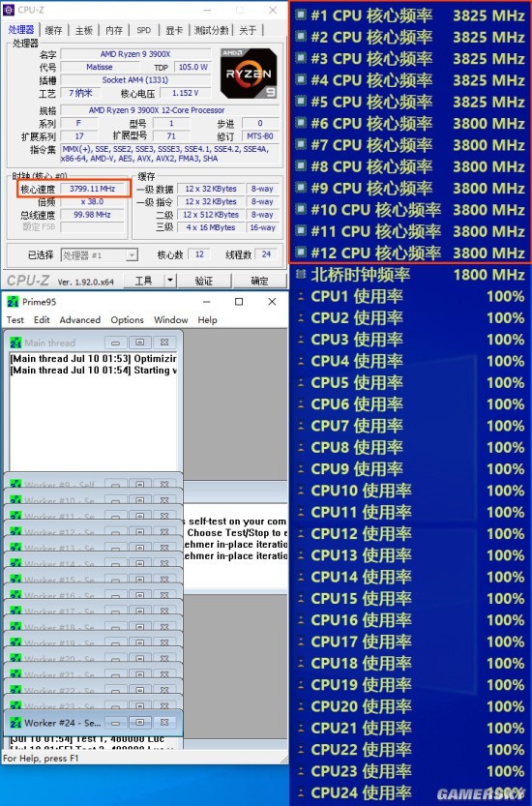The image size is (532, 806).
Task: Click the Main thread window icon
Action: coord(15,343)
